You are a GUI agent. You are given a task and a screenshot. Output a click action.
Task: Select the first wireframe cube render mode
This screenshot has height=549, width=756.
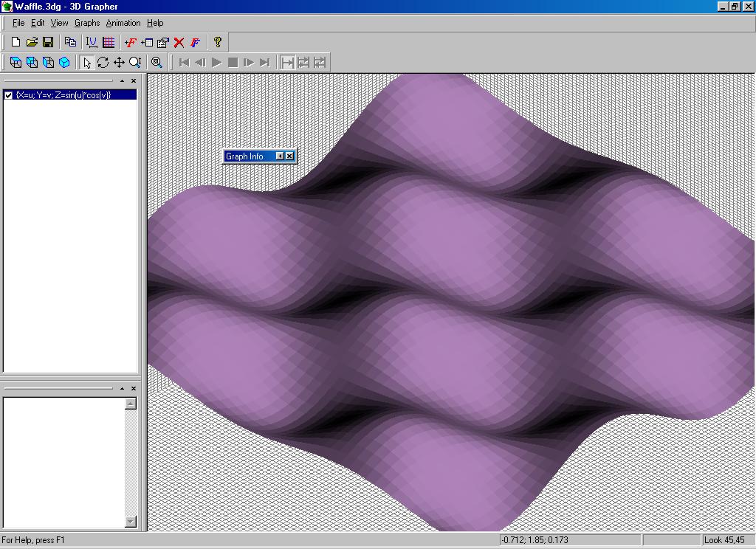coord(16,62)
